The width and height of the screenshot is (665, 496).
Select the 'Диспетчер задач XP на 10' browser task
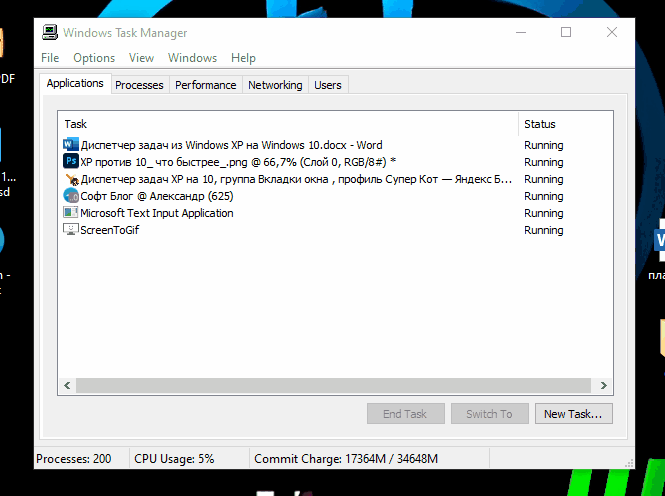click(296, 179)
